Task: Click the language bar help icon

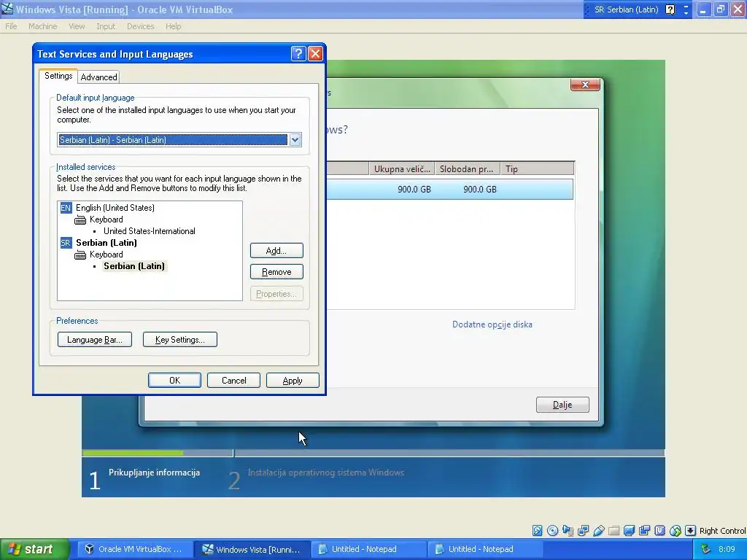Action: coord(670,9)
